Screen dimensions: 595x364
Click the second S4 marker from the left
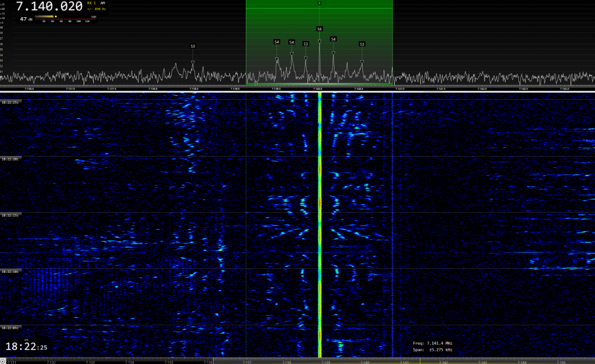click(x=292, y=42)
